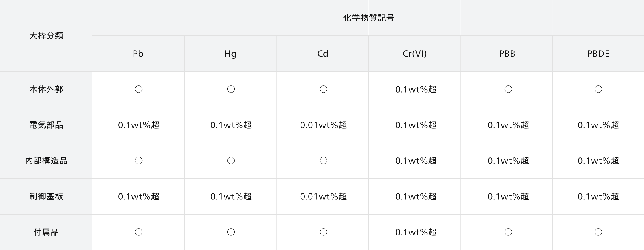Viewport: 644px width, 250px height.
Task: Select the 電気部品 row label
Action: pos(46,125)
